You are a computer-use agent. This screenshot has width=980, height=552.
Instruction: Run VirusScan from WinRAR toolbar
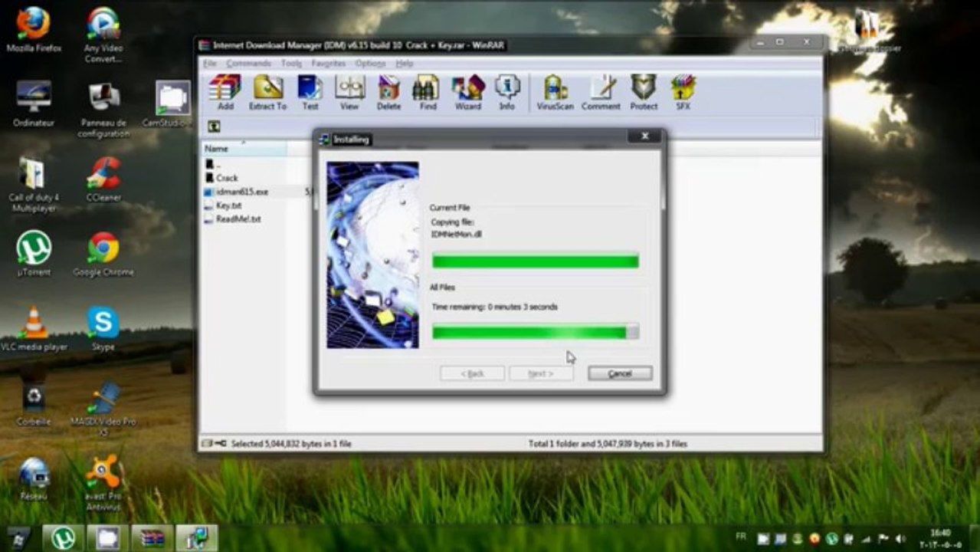(x=555, y=93)
